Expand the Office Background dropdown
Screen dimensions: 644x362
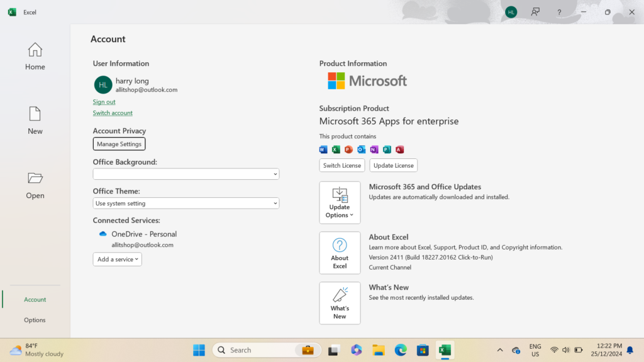[x=186, y=174]
